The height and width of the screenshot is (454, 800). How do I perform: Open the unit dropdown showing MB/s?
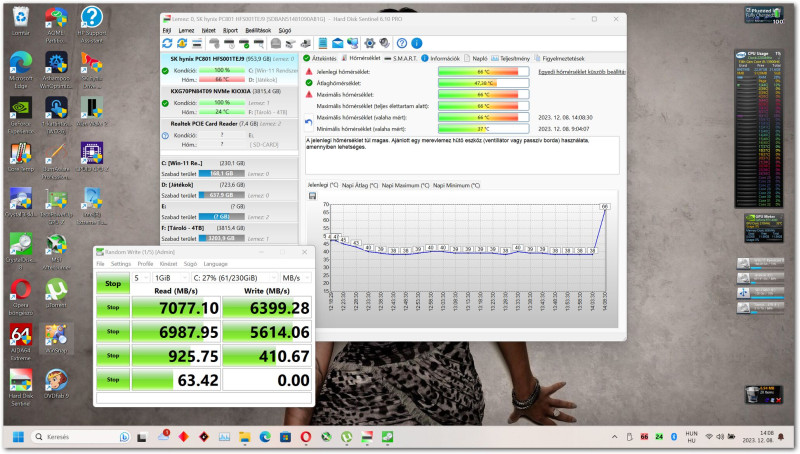click(x=295, y=278)
